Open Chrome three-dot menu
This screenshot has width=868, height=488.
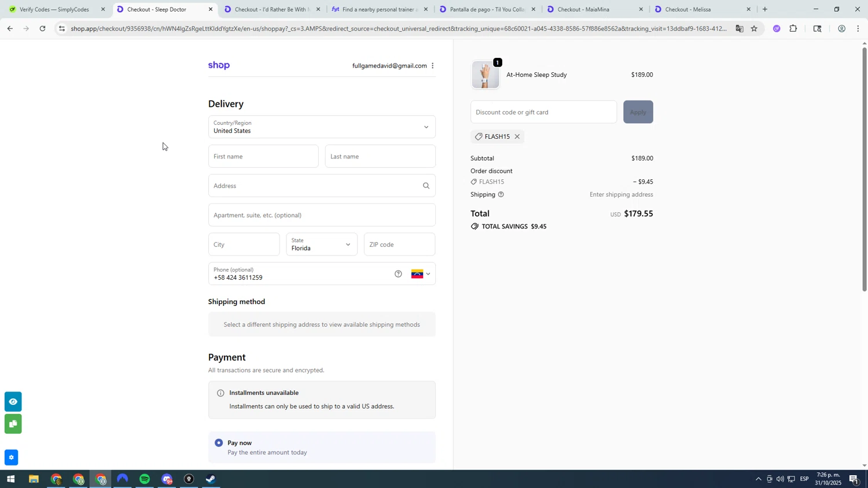tap(858, 28)
